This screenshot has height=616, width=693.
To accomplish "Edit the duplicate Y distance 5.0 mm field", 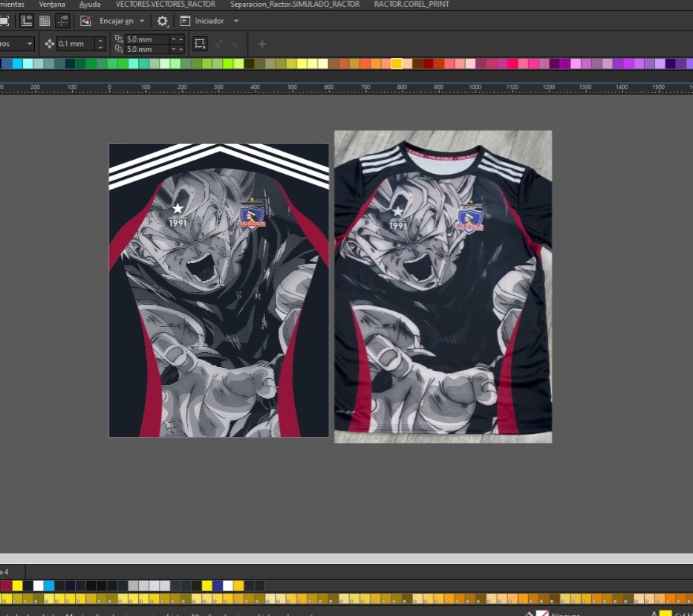I will pos(147,49).
